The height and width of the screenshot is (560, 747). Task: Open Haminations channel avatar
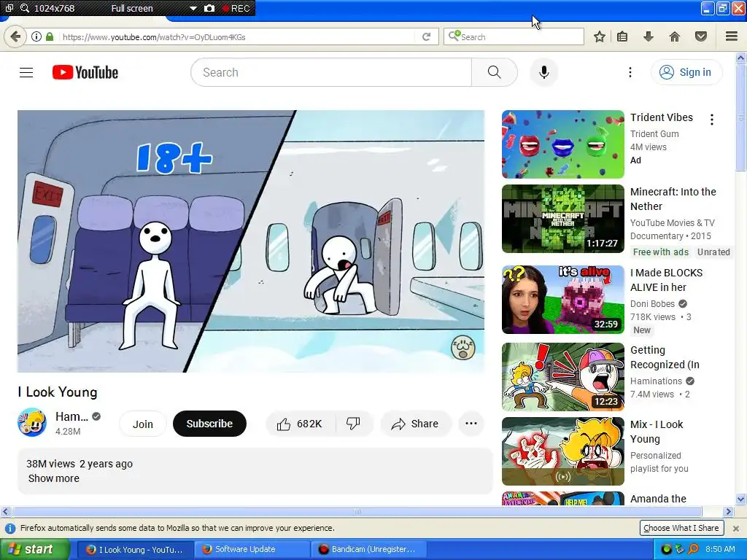[x=32, y=422]
